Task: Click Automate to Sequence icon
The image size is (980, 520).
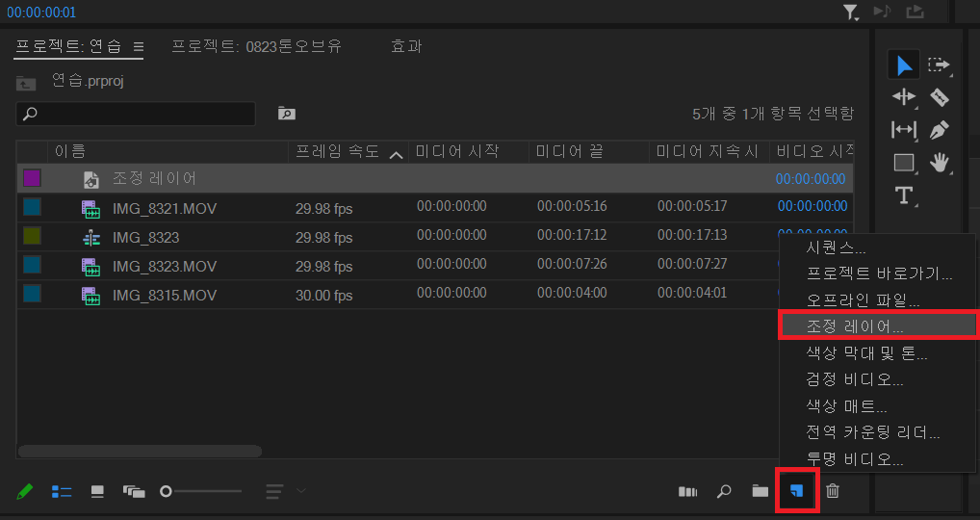Action: 687,492
